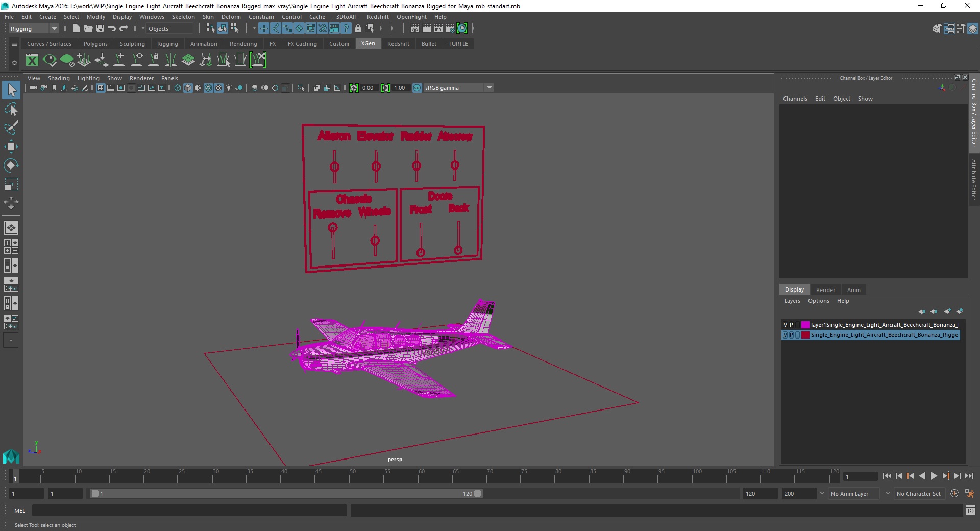The width and height of the screenshot is (980, 531).
Task: Toggle playback P on layer1Single_Engine layer
Action: coord(792,325)
